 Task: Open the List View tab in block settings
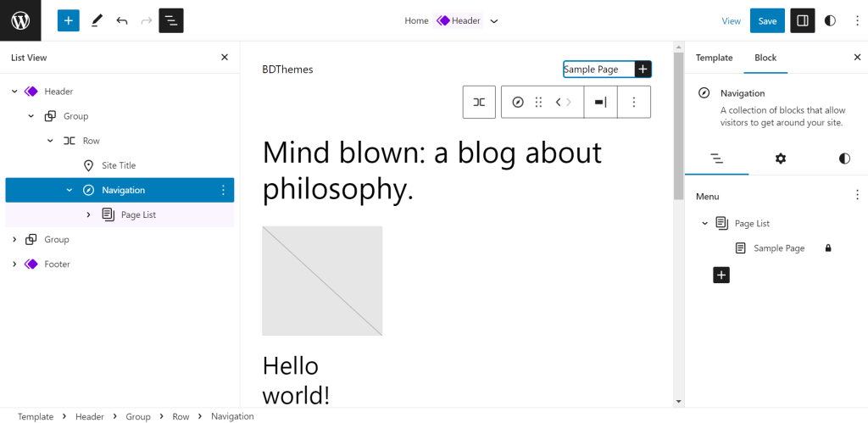(717, 159)
